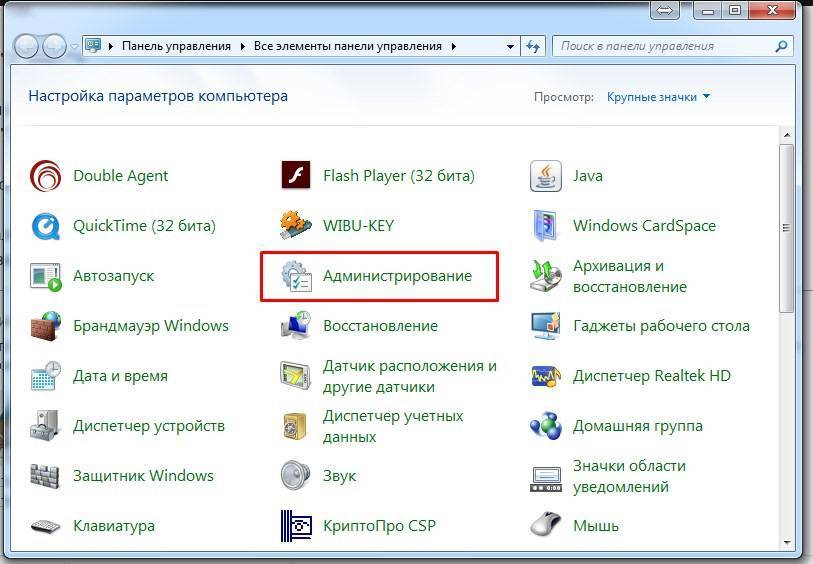Click the refresh button beside address bar
Screen dimensions: 813x564
click(x=532, y=47)
